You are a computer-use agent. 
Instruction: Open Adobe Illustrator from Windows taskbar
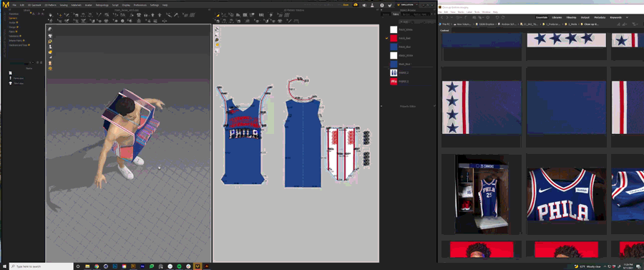[207, 266]
